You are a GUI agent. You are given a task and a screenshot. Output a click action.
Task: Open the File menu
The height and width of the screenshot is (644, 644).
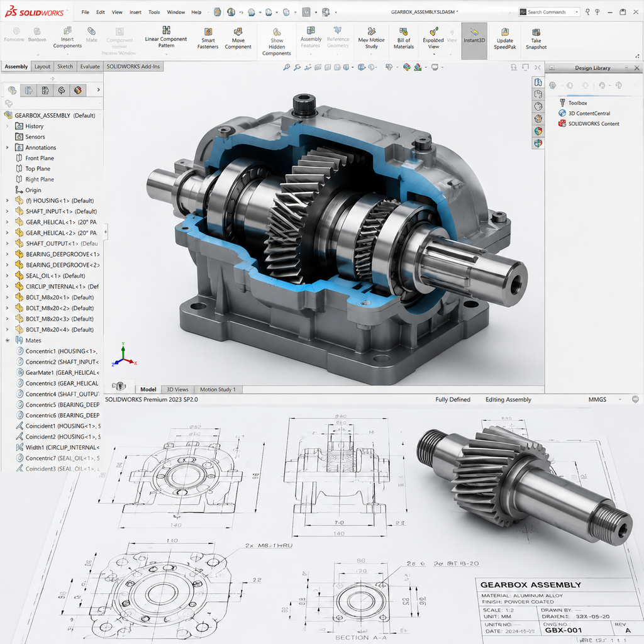point(85,12)
